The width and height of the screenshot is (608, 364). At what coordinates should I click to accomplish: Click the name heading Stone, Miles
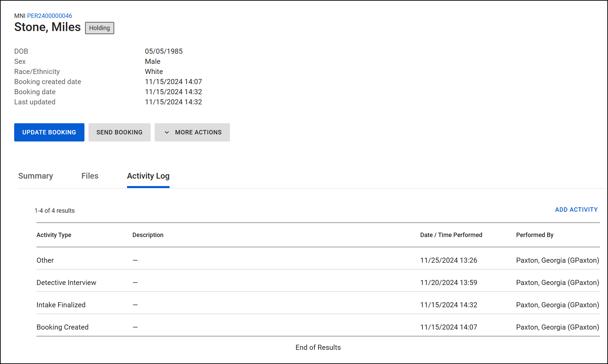click(x=47, y=27)
